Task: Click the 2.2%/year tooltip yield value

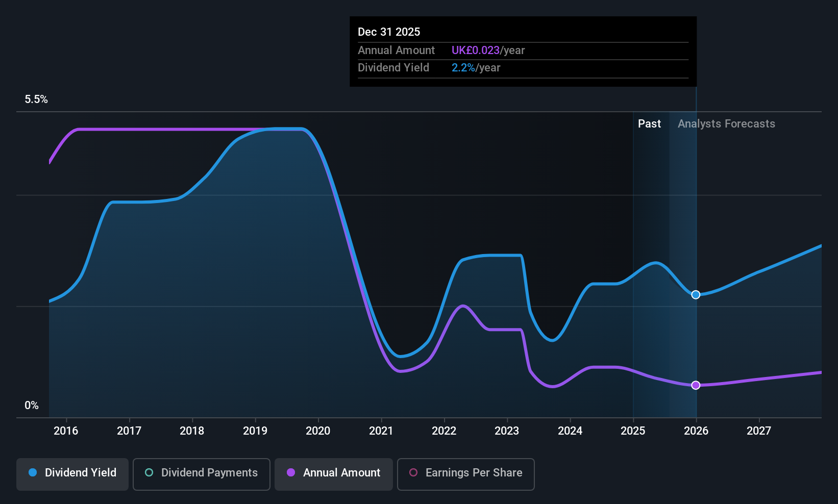Action: coord(476,68)
